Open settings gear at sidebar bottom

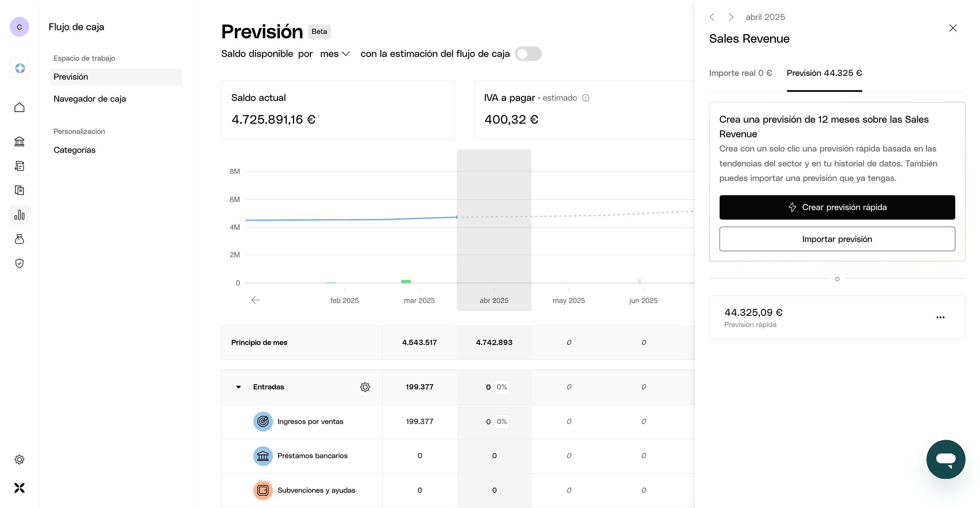[19, 459]
